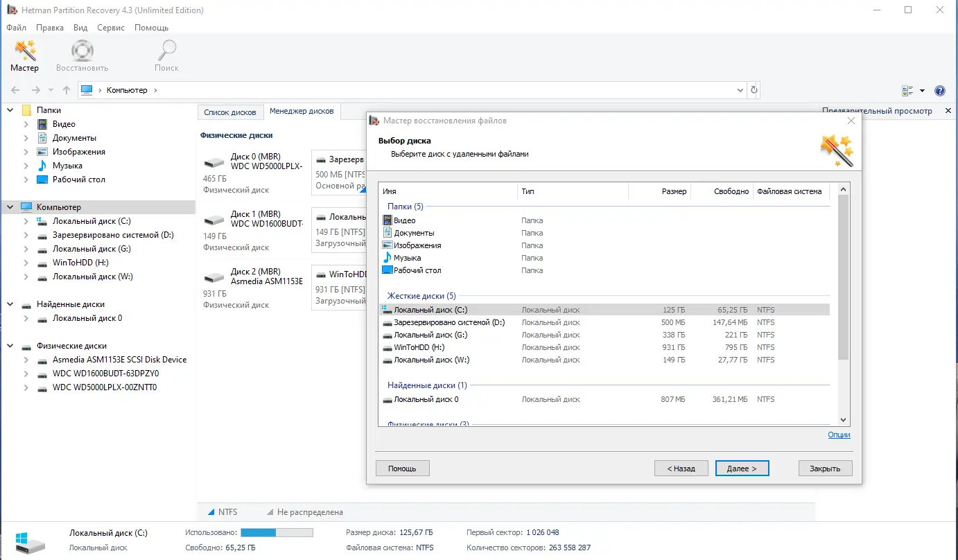Open the Файл menu
This screenshot has width=958, height=560.
[x=17, y=28]
